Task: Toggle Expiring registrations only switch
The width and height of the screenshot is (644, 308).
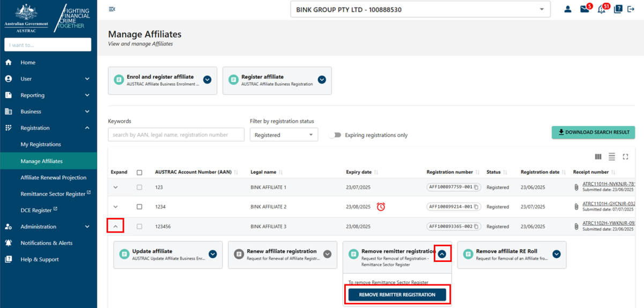Action: tap(335, 135)
